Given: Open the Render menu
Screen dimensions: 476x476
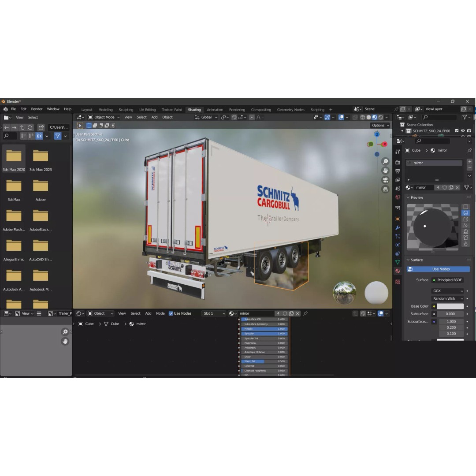Looking at the screenshot, I should click(37, 109).
